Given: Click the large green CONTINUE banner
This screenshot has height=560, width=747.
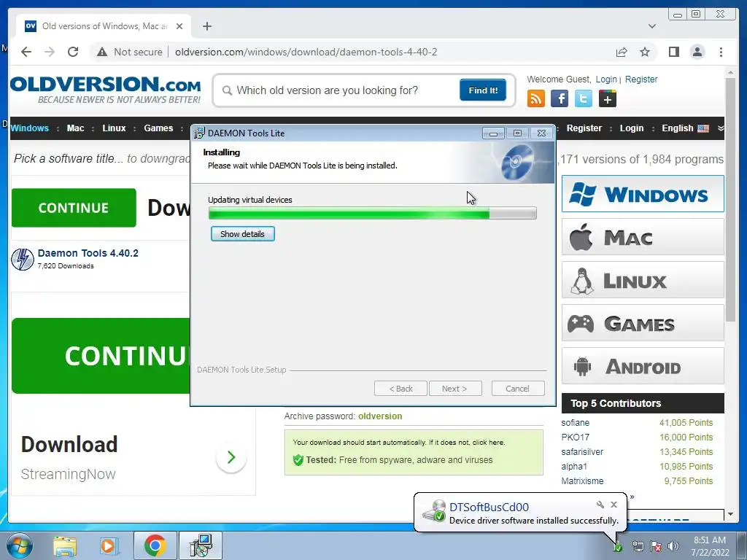Looking at the screenshot, I should pyautogui.click(x=101, y=356).
